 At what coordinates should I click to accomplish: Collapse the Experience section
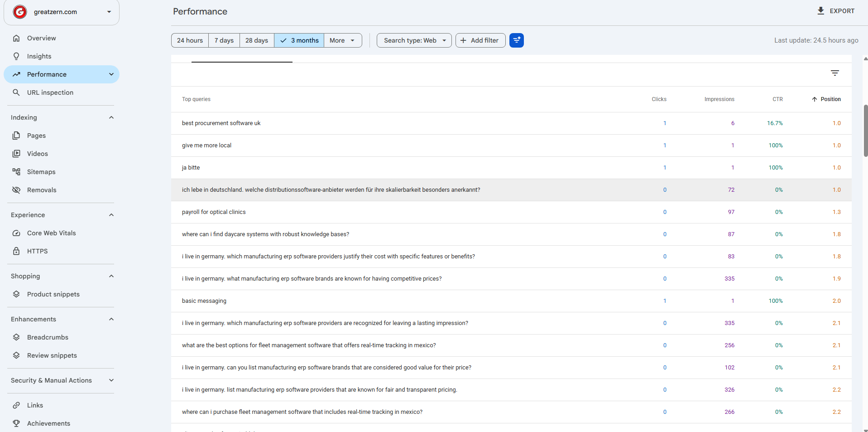click(111, 215)
